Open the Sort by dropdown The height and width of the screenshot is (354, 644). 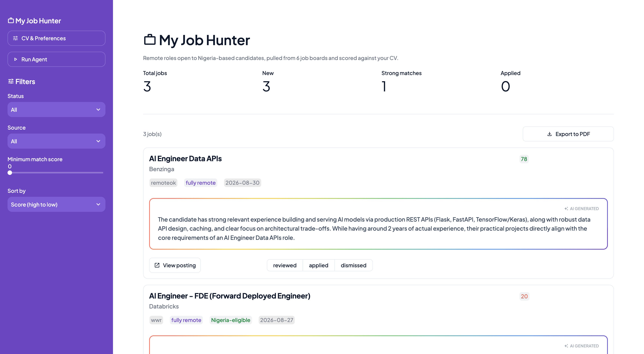pyautogui.click(x=56, y=204)
